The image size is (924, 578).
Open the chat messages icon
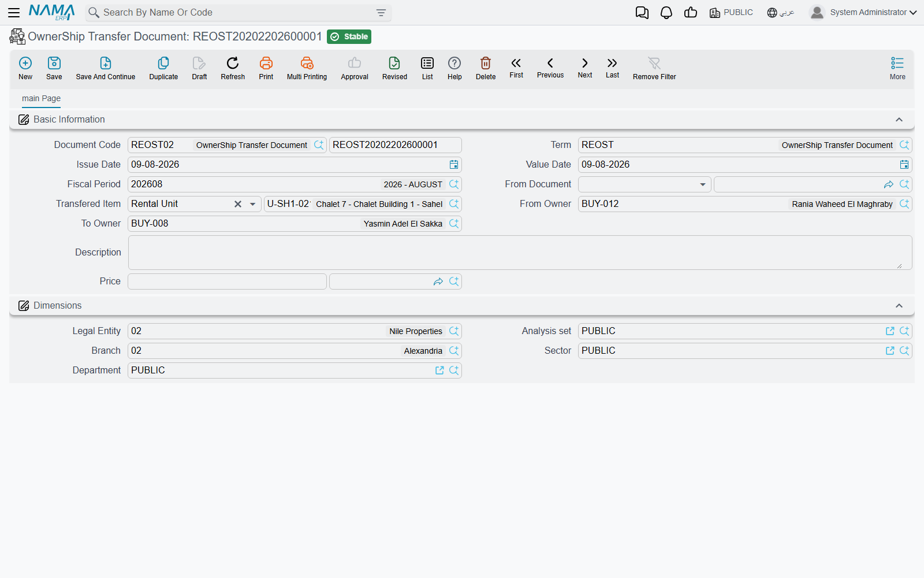(642, 13)
